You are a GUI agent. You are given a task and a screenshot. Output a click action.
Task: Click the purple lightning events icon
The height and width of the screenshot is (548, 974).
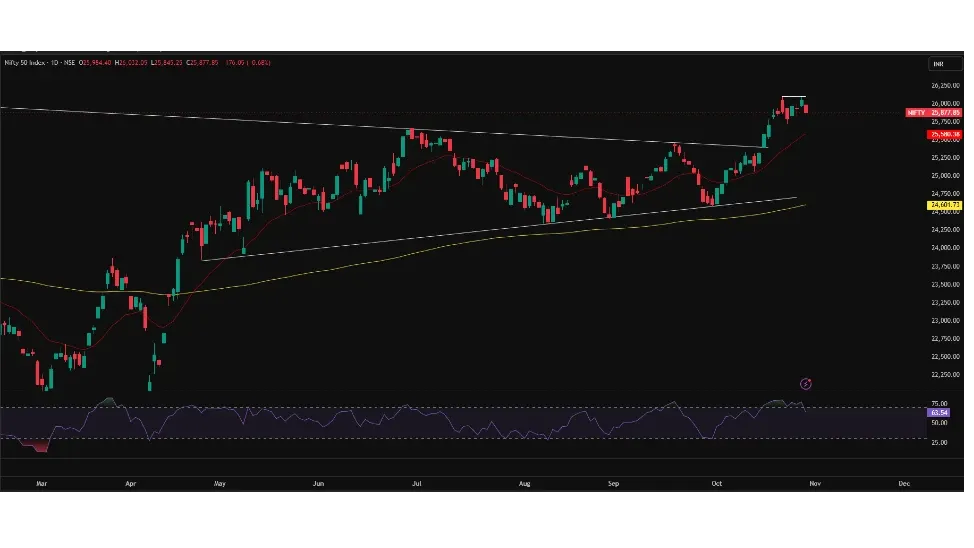806,384
